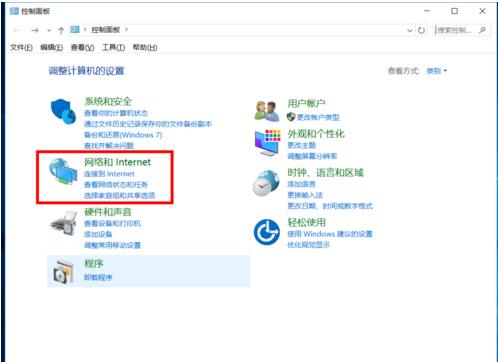Click 添加语言 link
Viewport: 498px width, 362px height.
coord(301,184)
